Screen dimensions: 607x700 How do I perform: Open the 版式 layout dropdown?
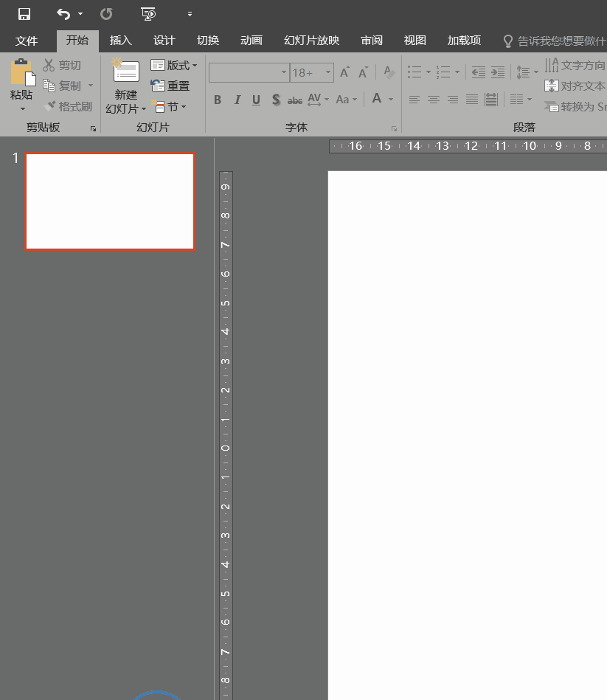(173, 65)
